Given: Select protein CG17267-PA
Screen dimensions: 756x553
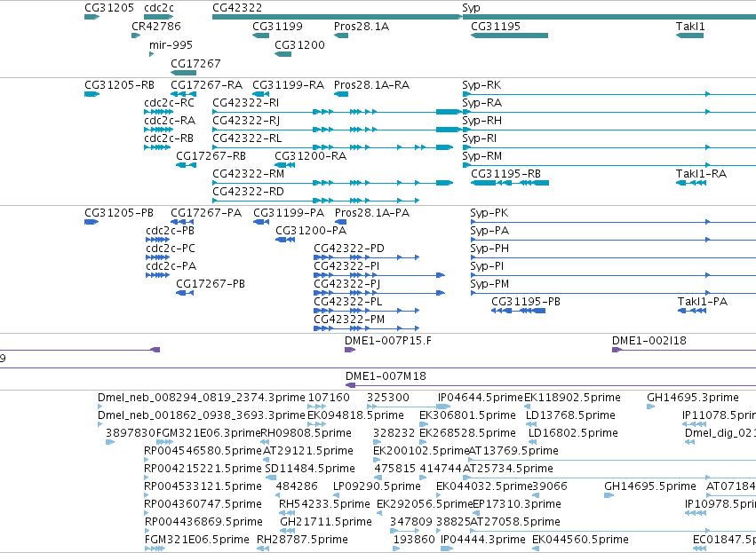Looking at the screenshot, I should [182, 222].
